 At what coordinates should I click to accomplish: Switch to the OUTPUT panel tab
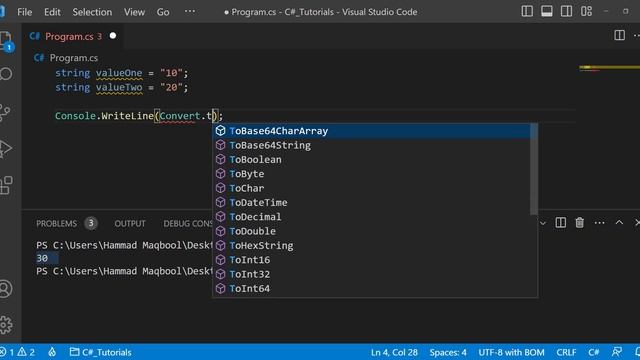130,224
